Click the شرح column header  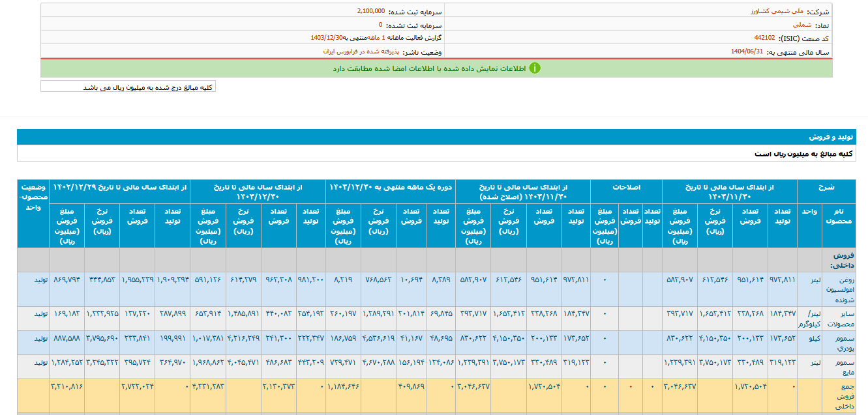(x=826, y=187)
